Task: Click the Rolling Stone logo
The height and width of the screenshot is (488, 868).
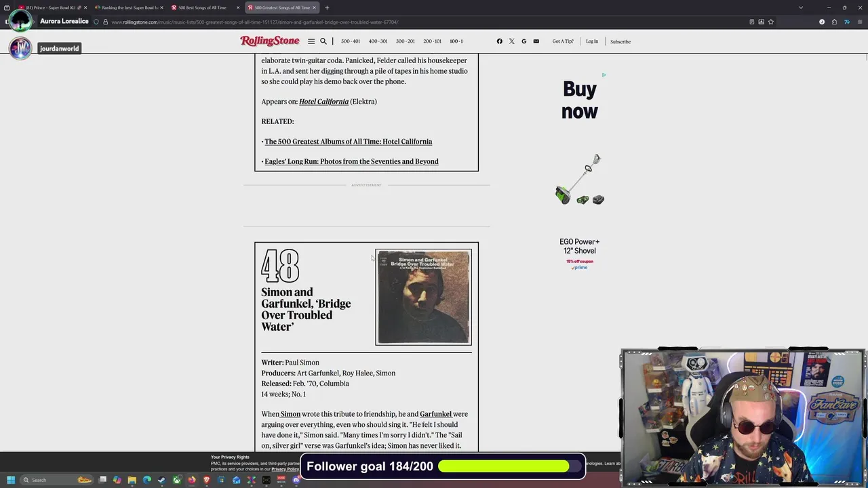Action: [x=270, y=41]
